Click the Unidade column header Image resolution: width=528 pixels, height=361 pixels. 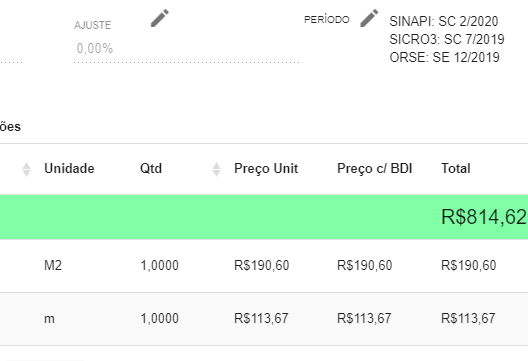point(69,168)
